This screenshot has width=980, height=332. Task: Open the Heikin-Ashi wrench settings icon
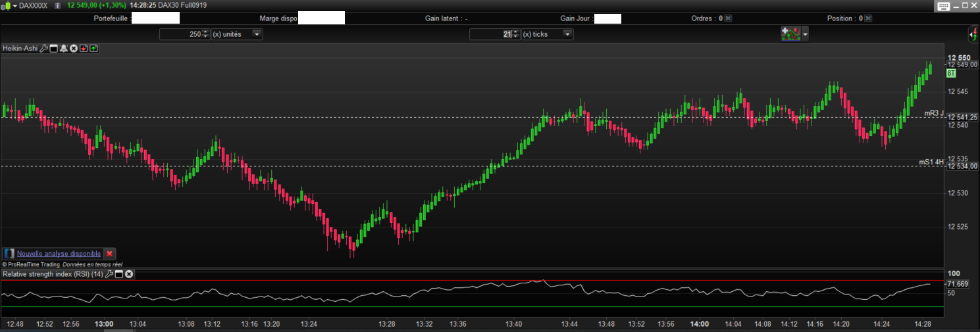[43, 48]
